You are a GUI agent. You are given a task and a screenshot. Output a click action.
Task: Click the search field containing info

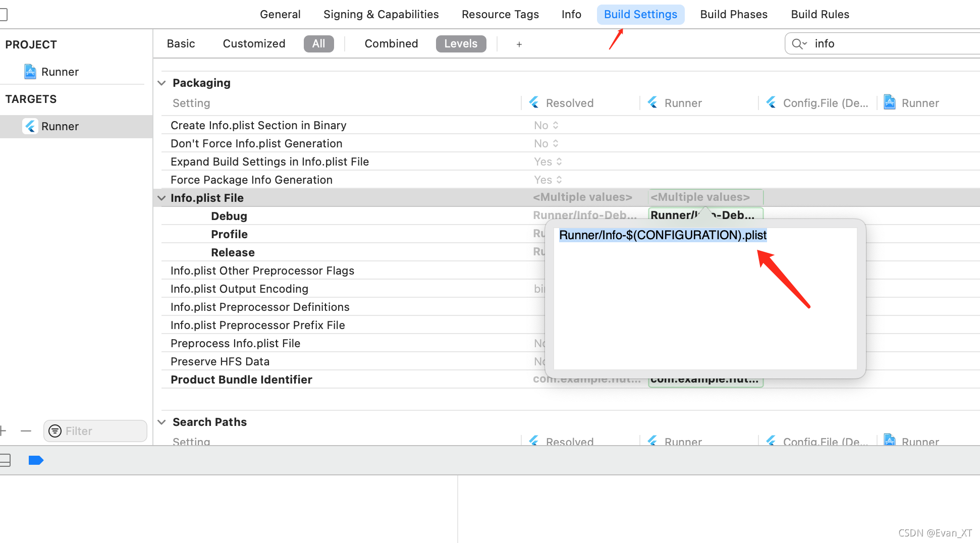[882, 43]
